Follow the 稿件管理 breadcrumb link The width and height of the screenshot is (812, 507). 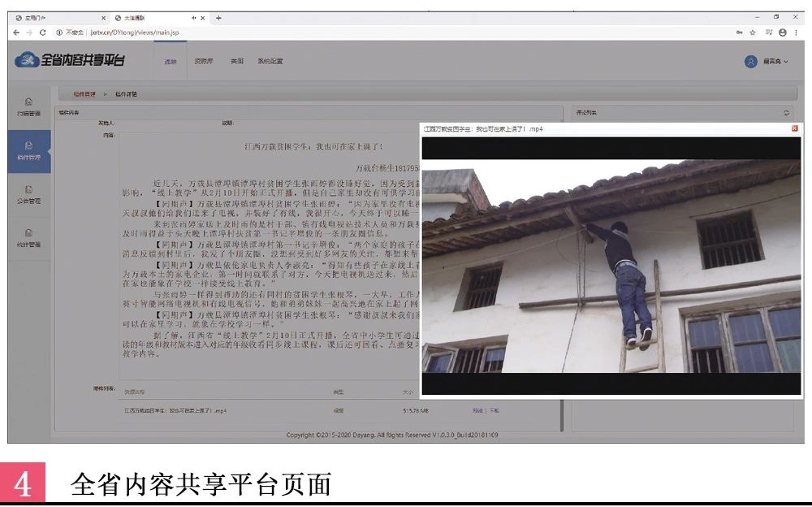[84, 93]
